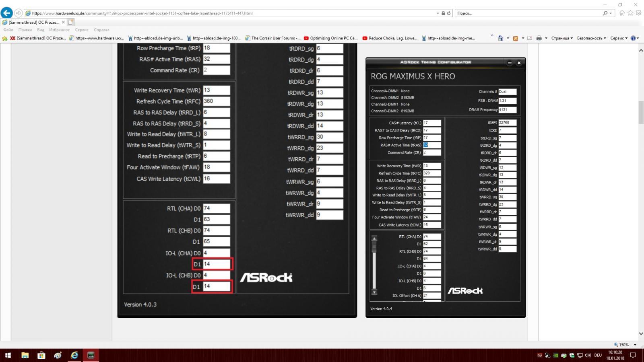Click the printer icon in command bar
The width and height of the screenshot is (644, 362).
click(539, 38)
